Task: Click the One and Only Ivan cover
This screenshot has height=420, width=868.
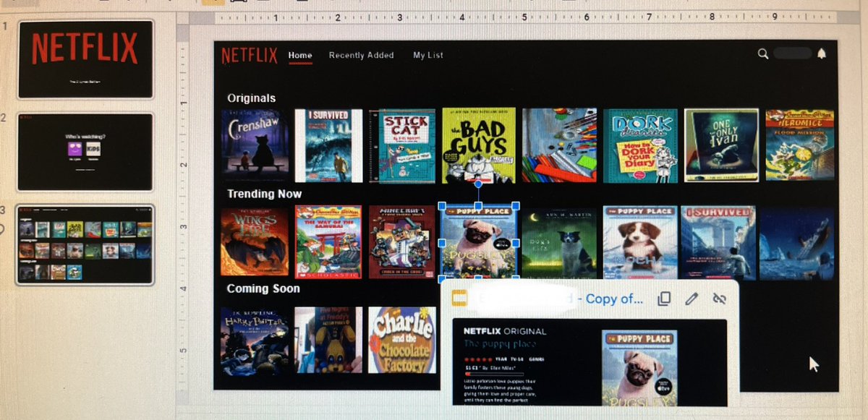Action: [x=721, y=145]
